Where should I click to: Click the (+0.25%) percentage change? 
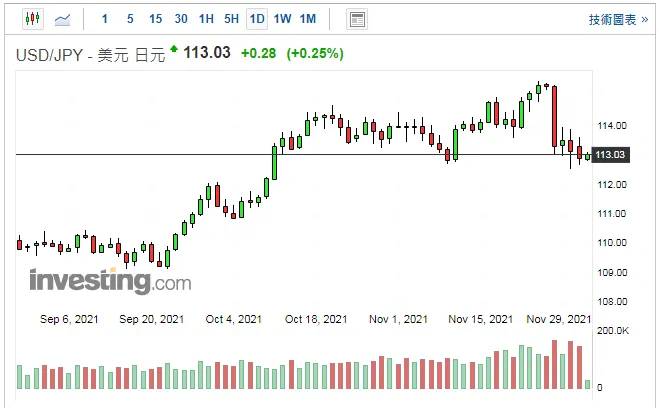tap(315, 53)
